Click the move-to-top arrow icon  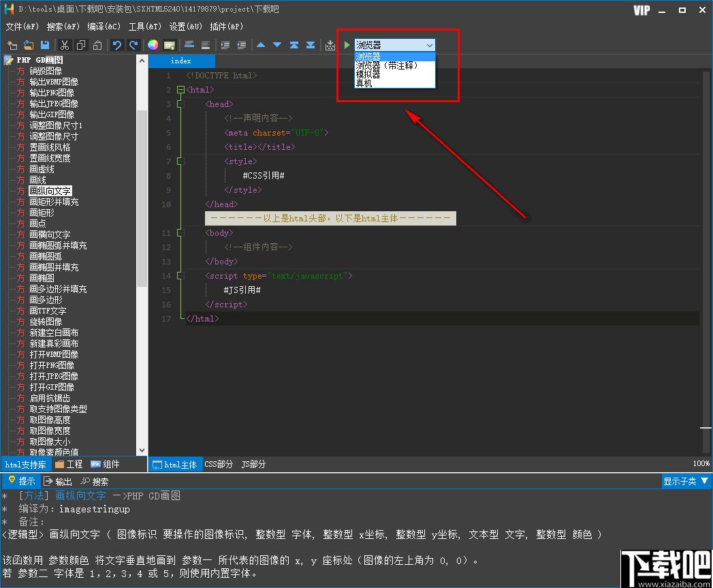294,44
